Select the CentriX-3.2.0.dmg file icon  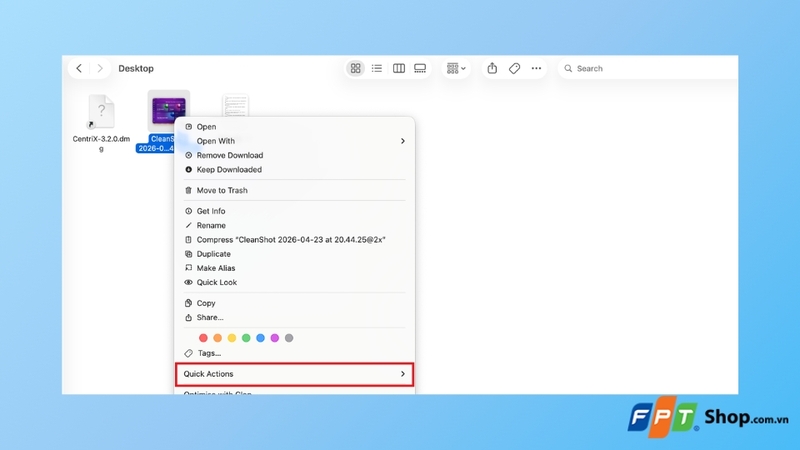101,111
